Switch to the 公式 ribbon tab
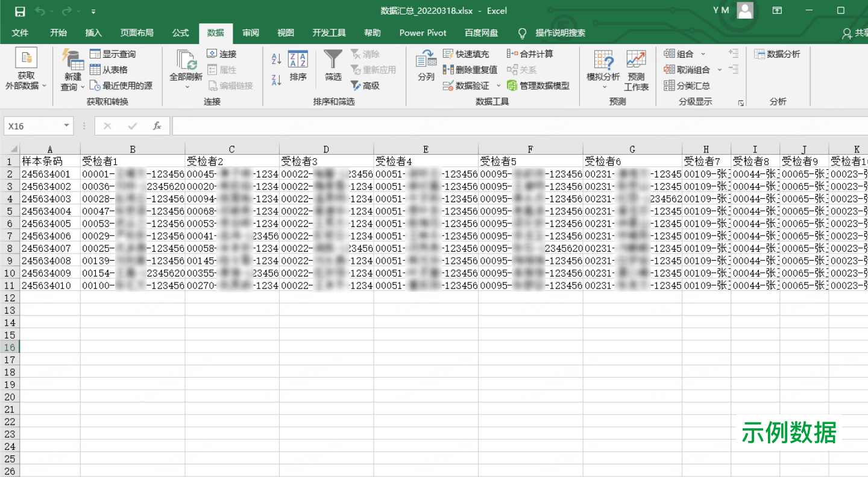The height and width of the screenshot is (477, 868). click(x=180, y=33)
